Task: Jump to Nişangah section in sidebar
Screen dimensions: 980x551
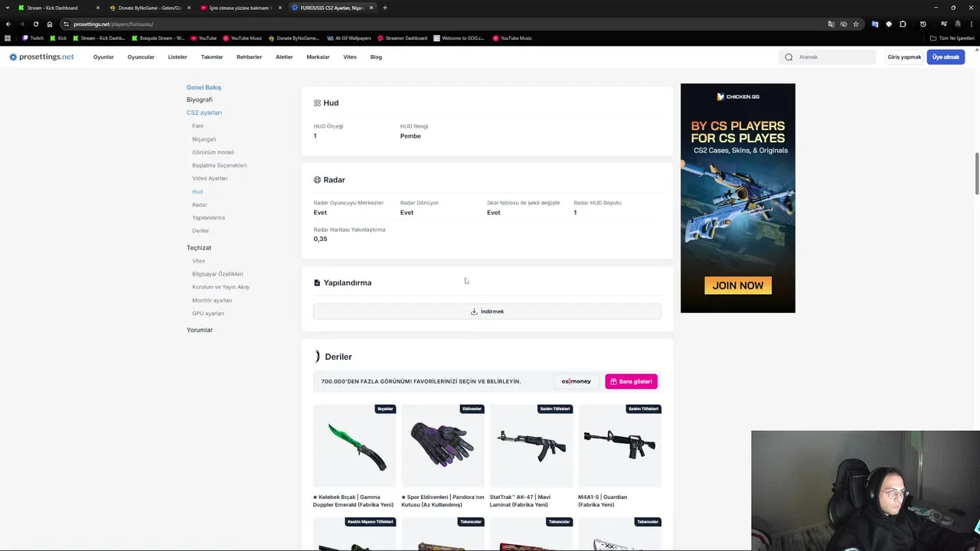Action: (x=204, y=139)
